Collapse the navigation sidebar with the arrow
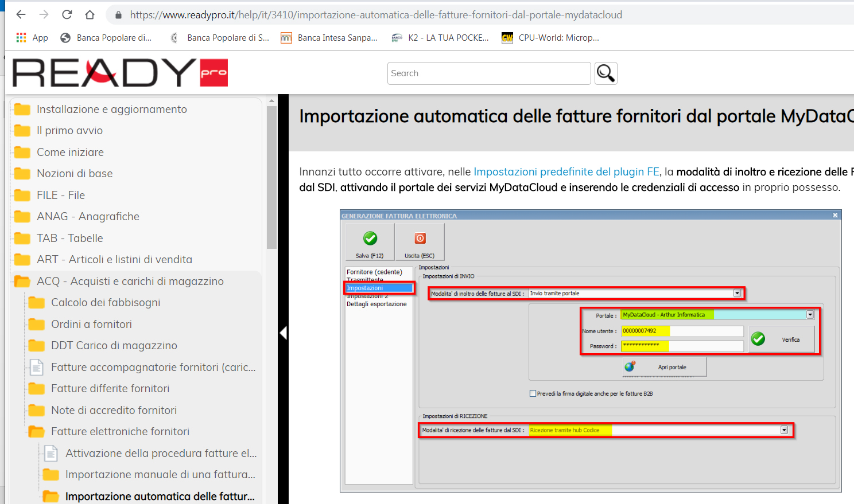Screen dimensions: 854x504 283,333
